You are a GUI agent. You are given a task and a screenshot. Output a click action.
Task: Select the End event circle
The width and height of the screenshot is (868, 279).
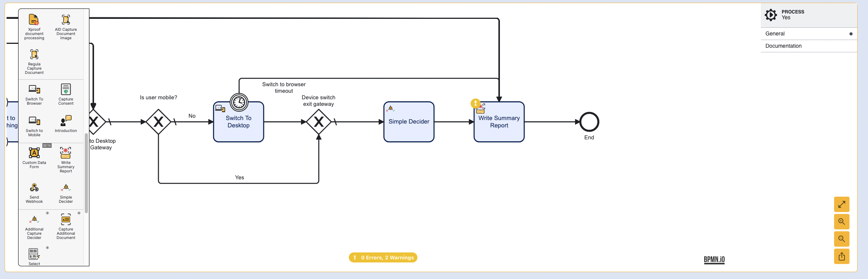point(589,122)
